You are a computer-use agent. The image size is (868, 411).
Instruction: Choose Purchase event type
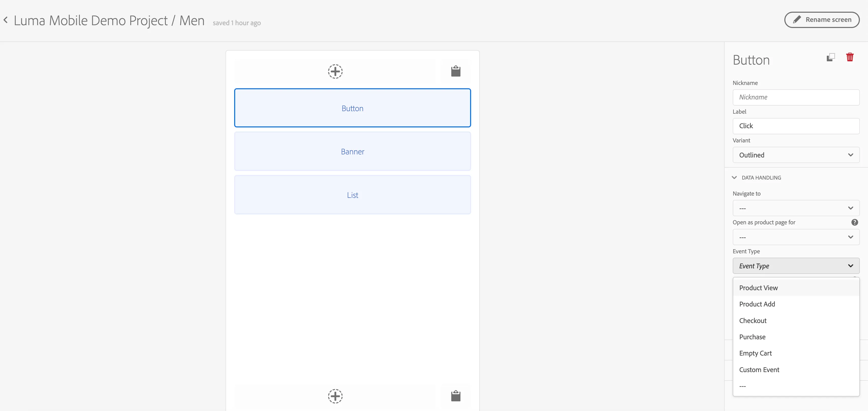796,337
